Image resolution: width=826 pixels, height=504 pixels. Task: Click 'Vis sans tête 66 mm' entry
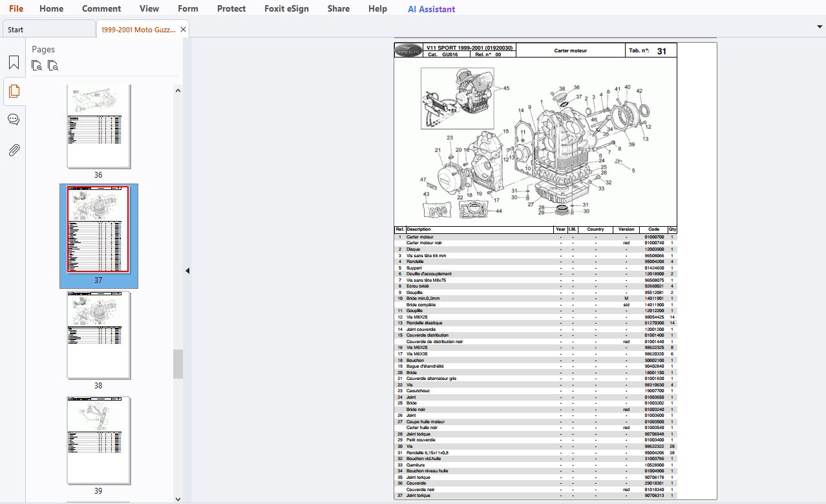(x=426, y=256)
